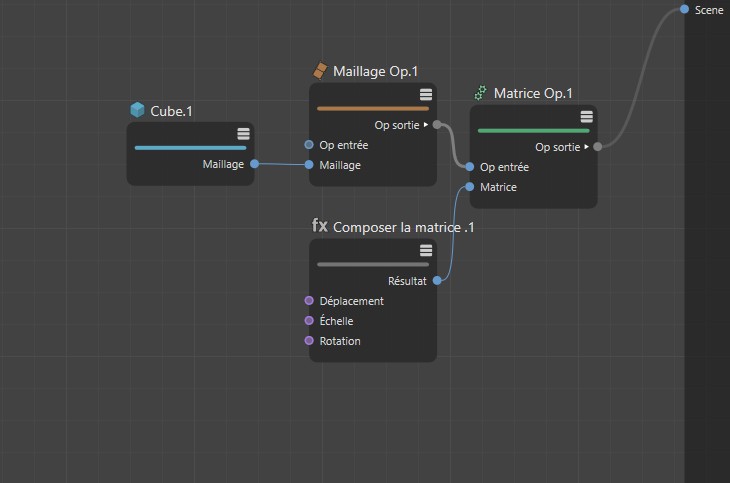730x483 pixels.
Task: Click the blue cube icon beside Cube.1
Action: point(137,110)
